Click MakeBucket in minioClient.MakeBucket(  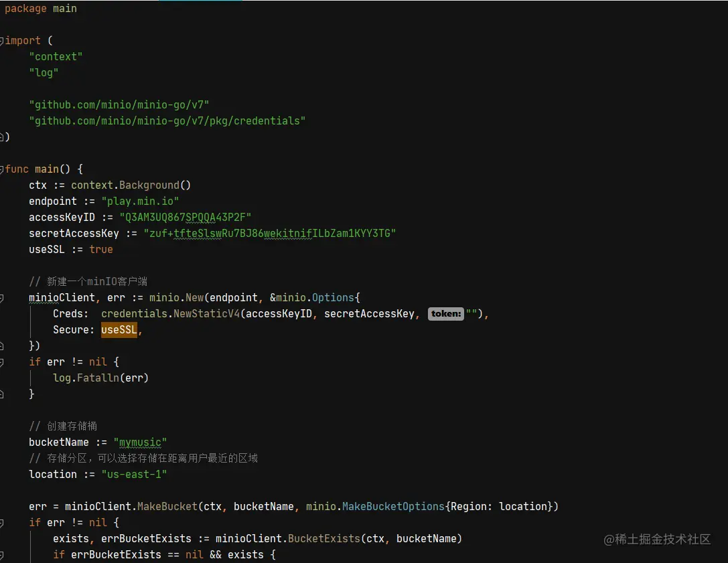(x=167, y=507)
